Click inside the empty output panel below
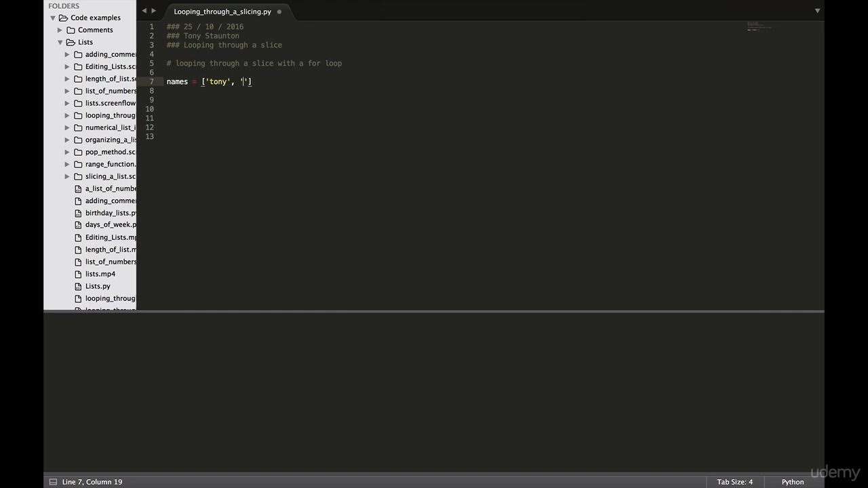 tap(434, 393)
